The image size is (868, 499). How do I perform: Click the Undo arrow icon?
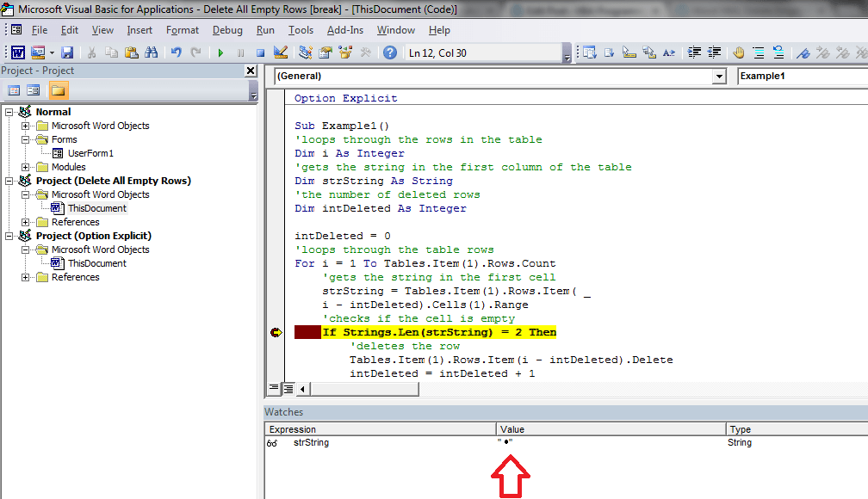(x=176, y=52)
